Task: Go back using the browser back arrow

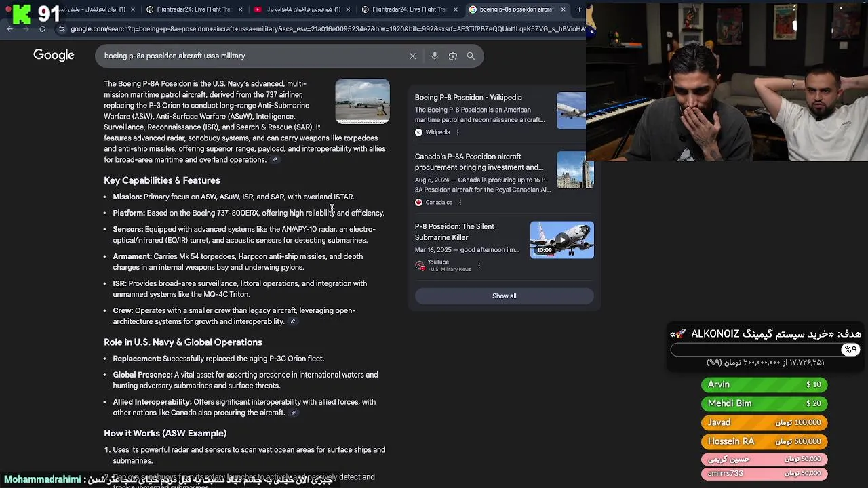Action: (9, 29)
